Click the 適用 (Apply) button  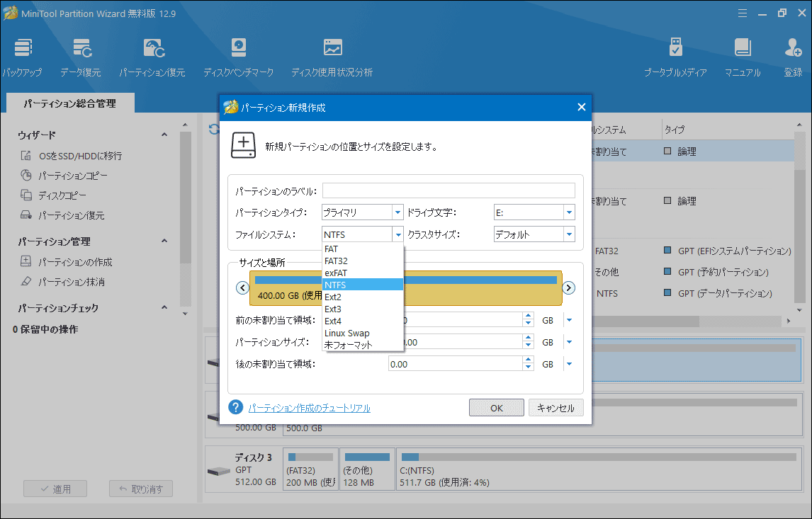[x=55, y=489]
